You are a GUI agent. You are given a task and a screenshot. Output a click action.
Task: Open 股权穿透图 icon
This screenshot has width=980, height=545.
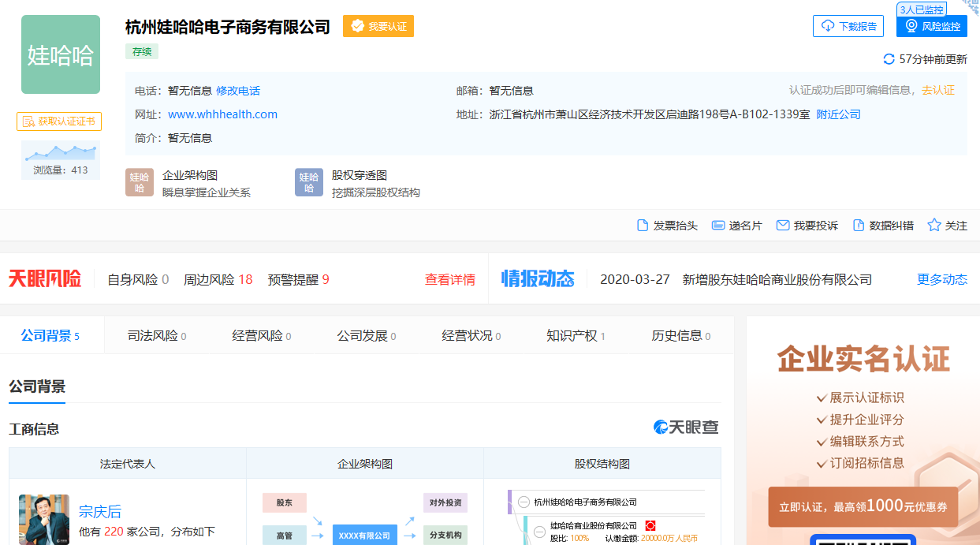pyautogui.click(x=309, y=182)
